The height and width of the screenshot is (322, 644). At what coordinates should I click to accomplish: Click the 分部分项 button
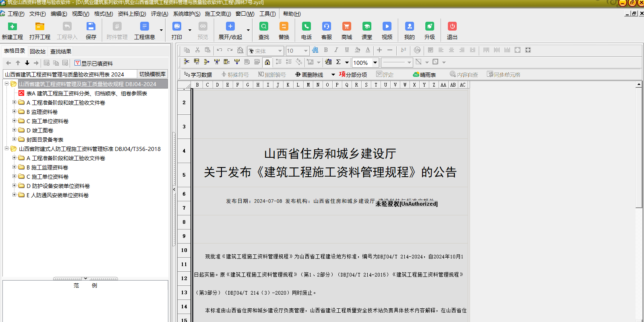tap(353, 74)
